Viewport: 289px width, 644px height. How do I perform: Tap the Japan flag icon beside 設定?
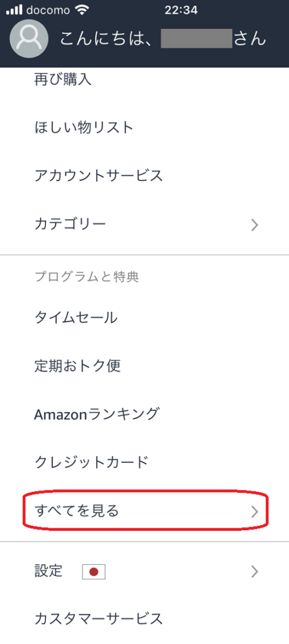94,571
